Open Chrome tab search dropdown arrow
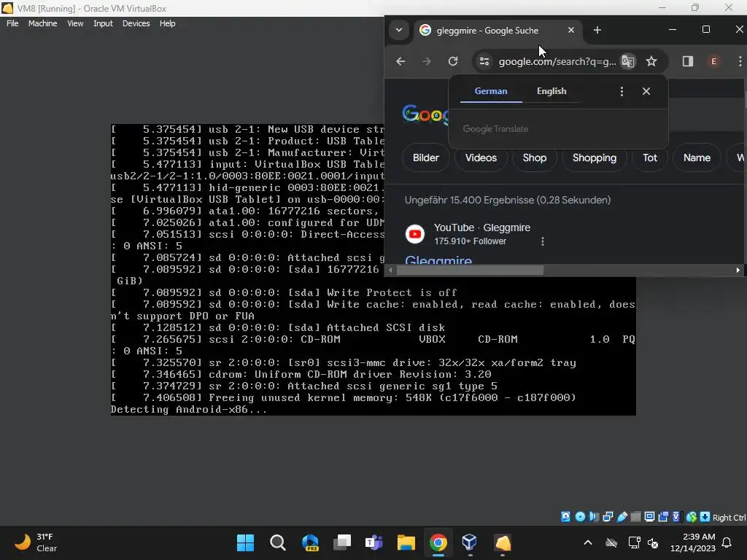The height and width of the screenshot is (560, 747). click(399, 30)
